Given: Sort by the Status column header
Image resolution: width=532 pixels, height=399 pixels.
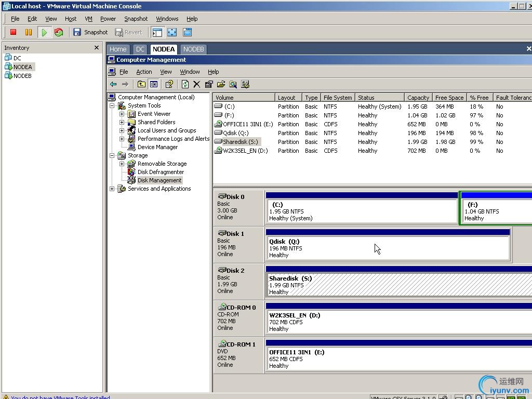Looking at the screenshot, I should [380, 97].
